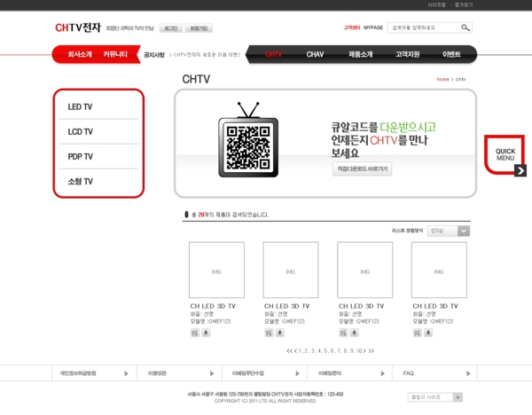This screenshot has width=532, height=415.
Task: Open 회사소개 in red menu
Action: pos(80,54)
